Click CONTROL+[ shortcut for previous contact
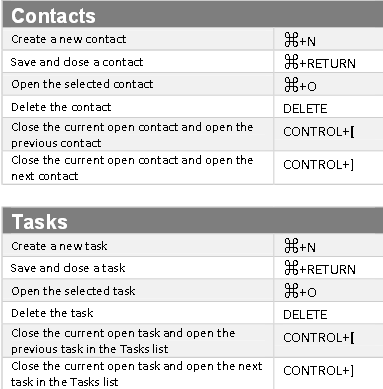 319,132
